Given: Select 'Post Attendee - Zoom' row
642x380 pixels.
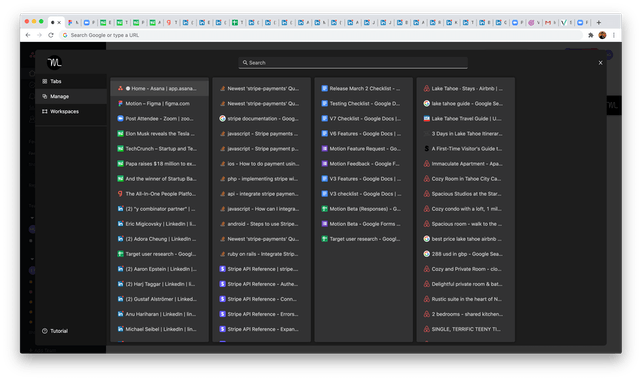Looking at the screenshot, I should click(x=159, y=119).
